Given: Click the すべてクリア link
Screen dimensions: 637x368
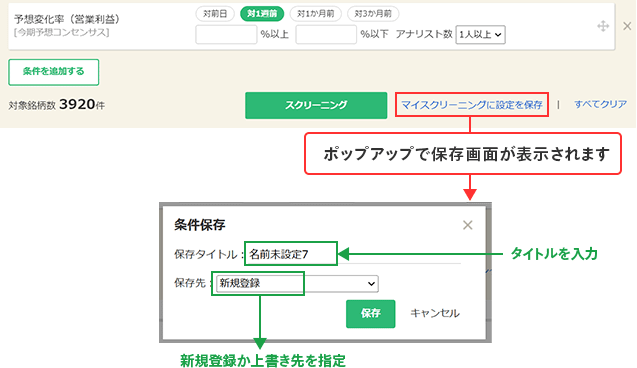Looking at the screenshot, I should 600,104.
